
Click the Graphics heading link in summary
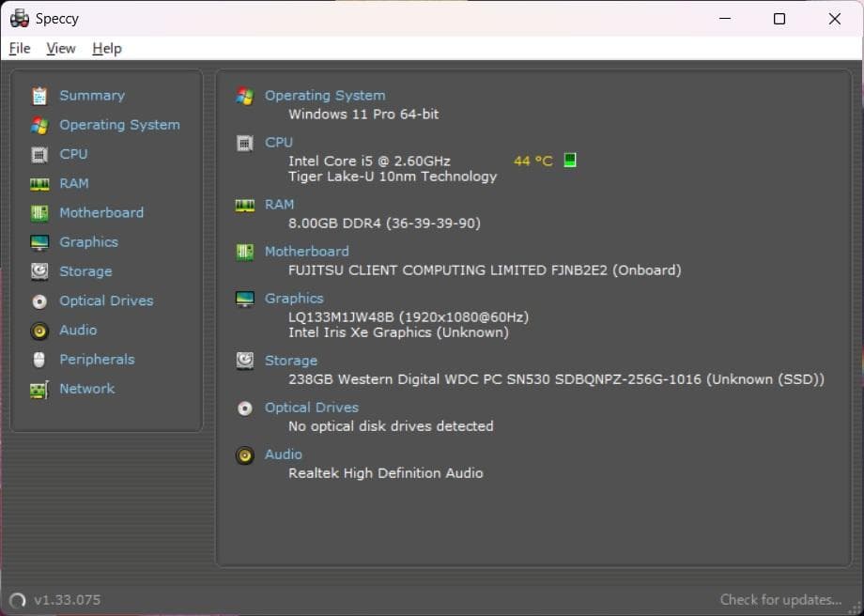point(294,299)
